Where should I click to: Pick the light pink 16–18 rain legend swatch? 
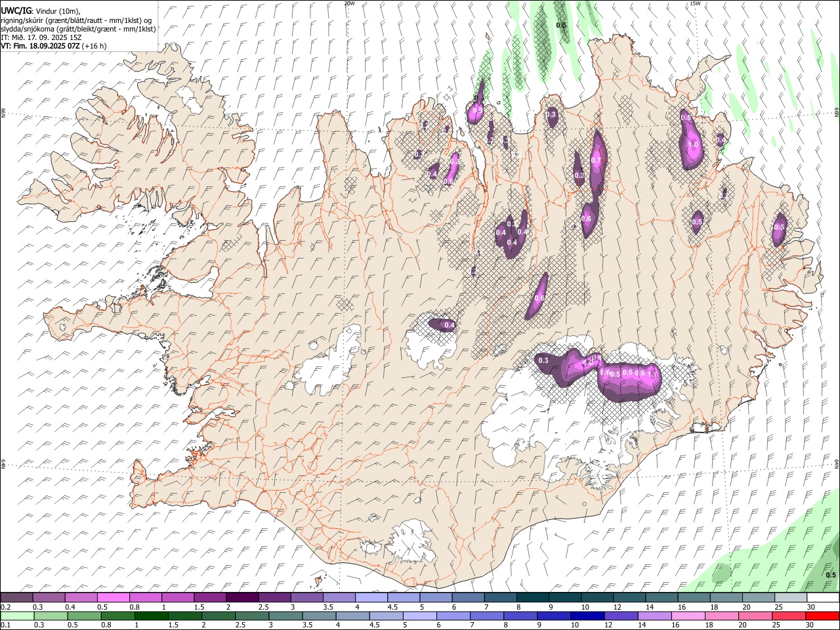(x=688, y=616)
